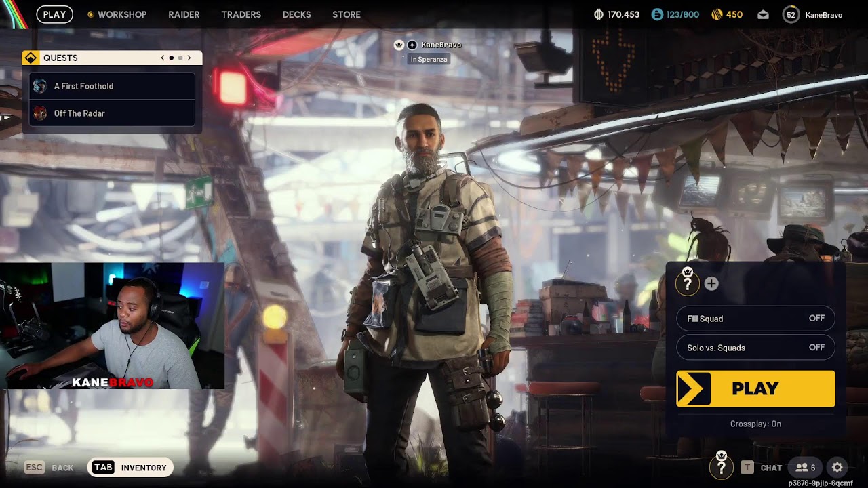Open the Workshop tab
Viewport: 868px width, 488px height.
pyautogui.click(x=121, y=14)
